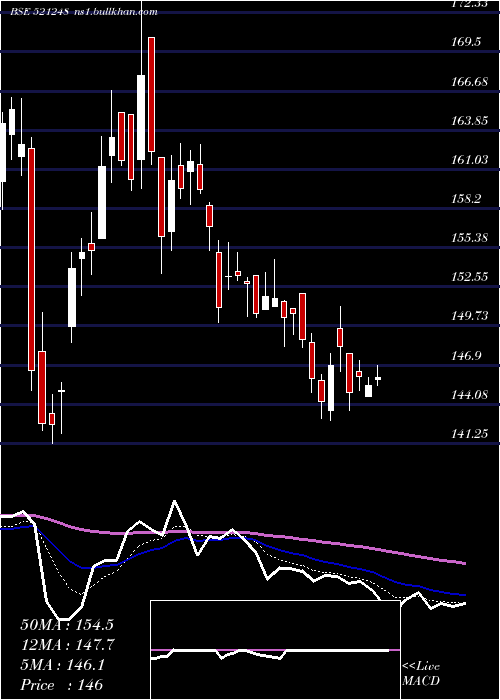Click the 12MA : 147.7 reading
500x700 pixels.
(x=67, y=645)
